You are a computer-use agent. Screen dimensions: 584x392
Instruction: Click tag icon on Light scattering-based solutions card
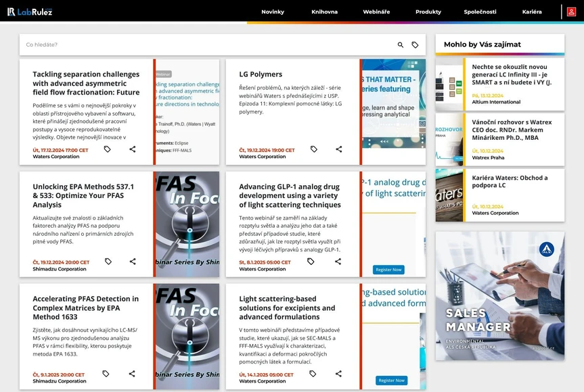[313, 374]
